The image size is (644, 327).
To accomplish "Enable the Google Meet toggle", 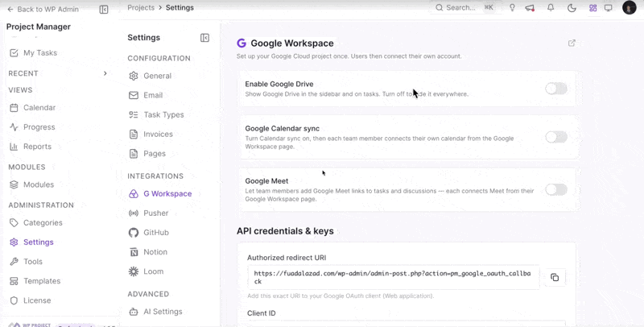I will [556, 189].
